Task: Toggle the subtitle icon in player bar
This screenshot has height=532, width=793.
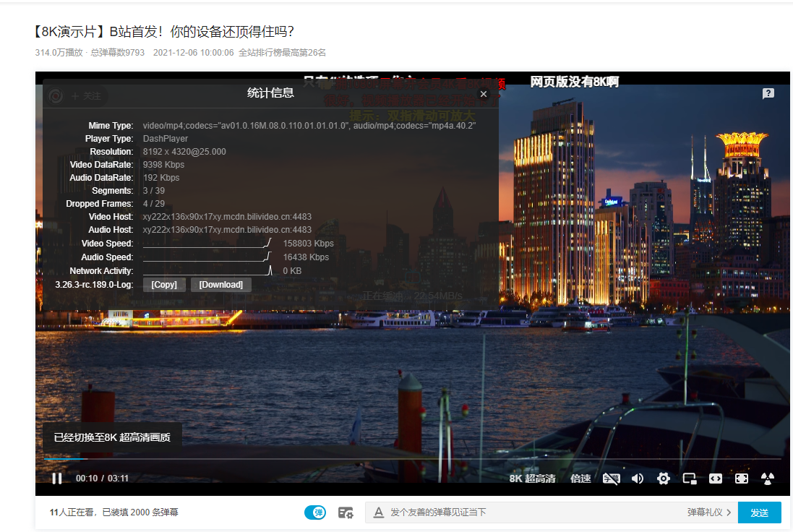Action: click(x=612, y=479)
